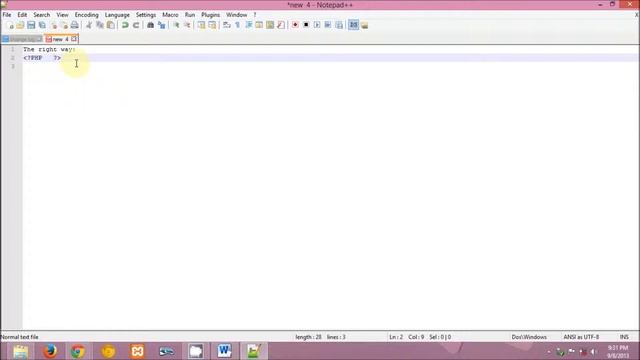Screen dimensions: 640x360
Task: Open the Encoding menu
Action: point(87,15)
